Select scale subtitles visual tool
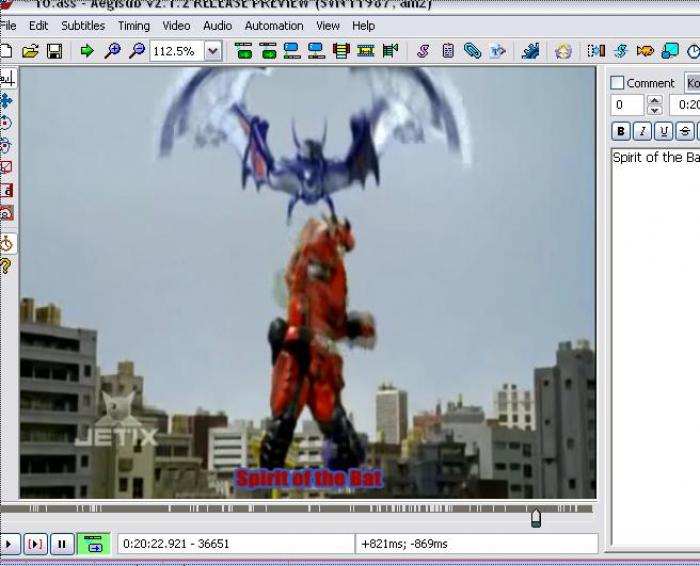Image resolution: width=700 pixels, height=566 pixels. tap(6, 168)
